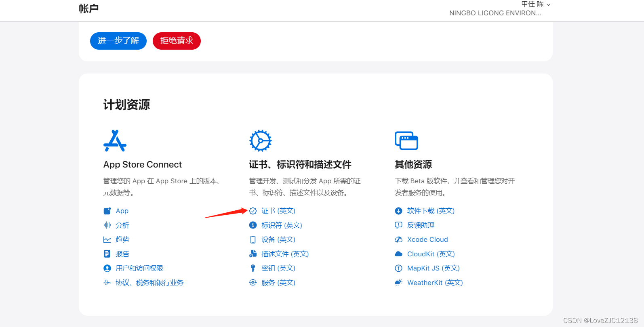
Task: Open the 报告 link
Action: point(122,254)
